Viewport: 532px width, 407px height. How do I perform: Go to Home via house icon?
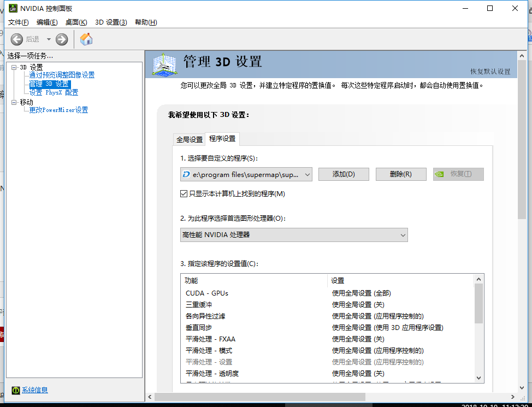click(x=86, y=39)
